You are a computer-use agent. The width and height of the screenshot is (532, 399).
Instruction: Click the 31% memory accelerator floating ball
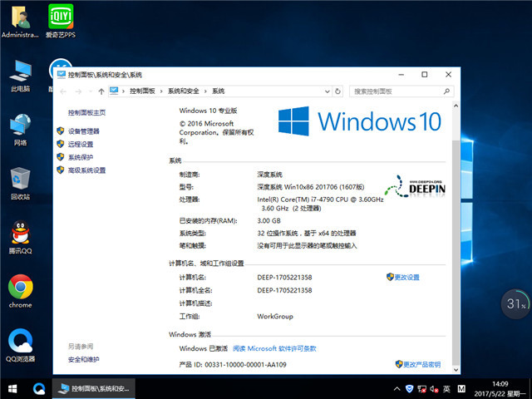pos(515,303)
